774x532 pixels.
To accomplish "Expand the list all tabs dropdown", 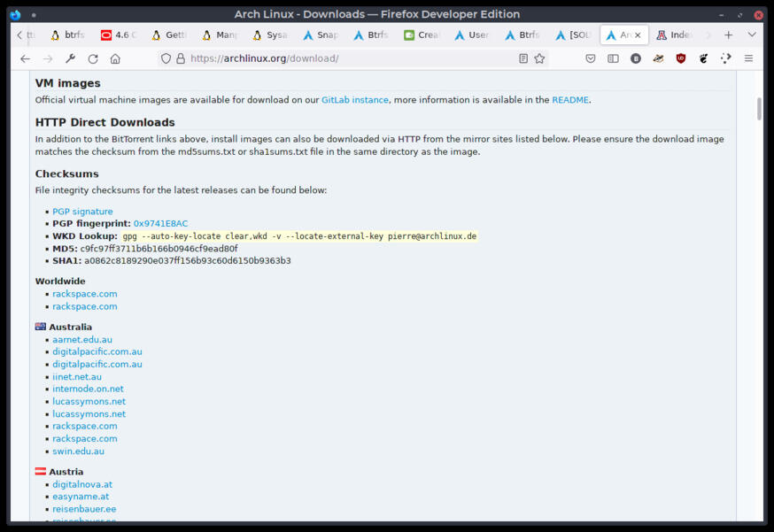I will [x=752, y=35].
